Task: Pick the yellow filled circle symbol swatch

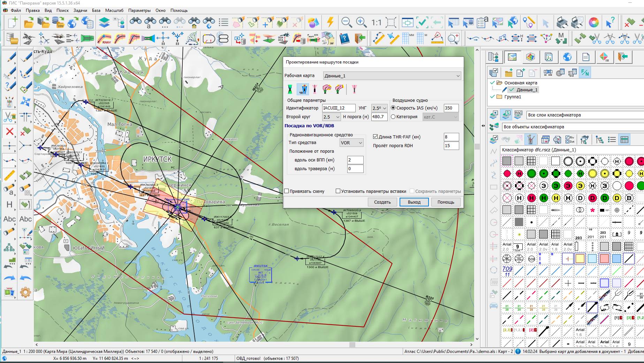Action: (x=592, y=173)
